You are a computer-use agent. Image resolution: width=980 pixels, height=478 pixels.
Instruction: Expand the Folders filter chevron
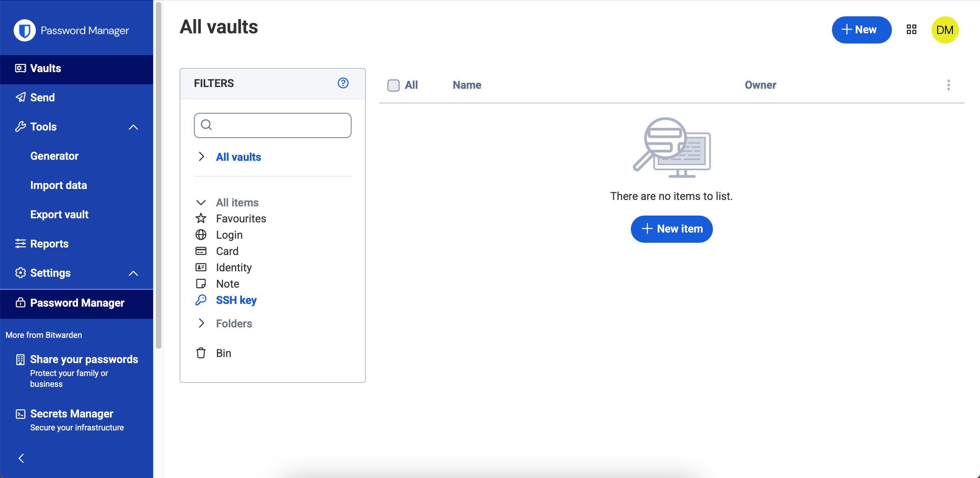201,323
